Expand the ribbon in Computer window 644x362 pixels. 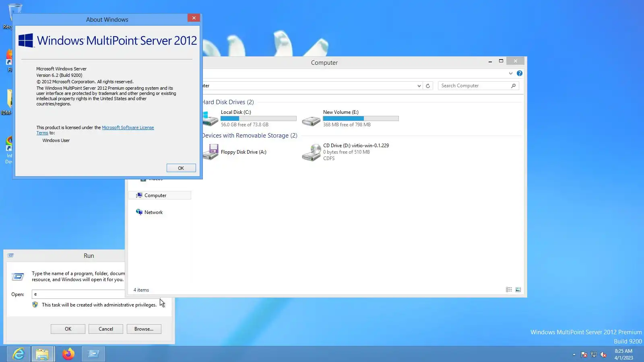(511, 73)
